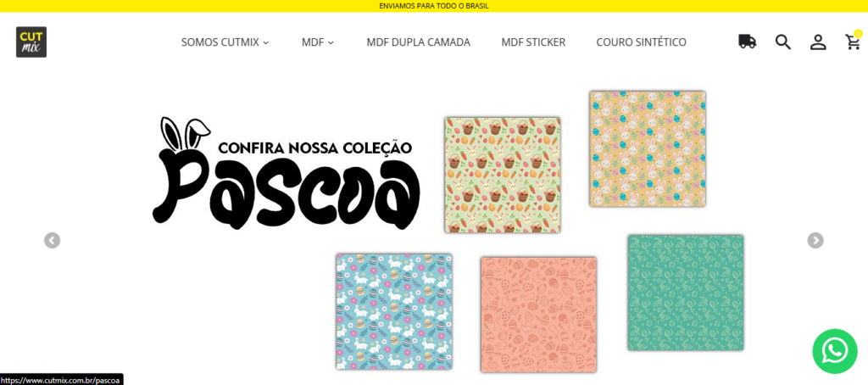Viewport: 868px width, 385px height.
Task: Open the search magnifier icon
Action: click(x=782, y=42)
